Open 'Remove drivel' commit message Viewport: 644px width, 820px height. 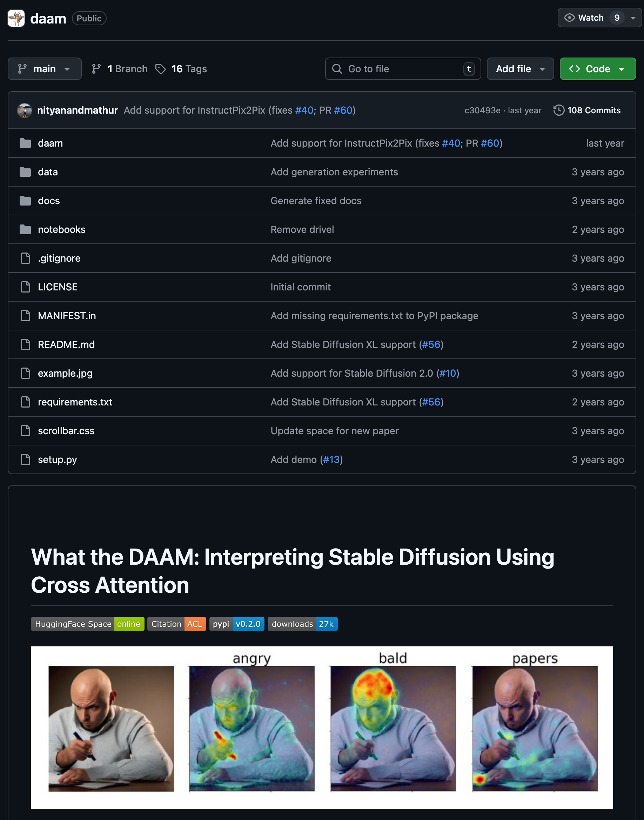pos(302,229)
